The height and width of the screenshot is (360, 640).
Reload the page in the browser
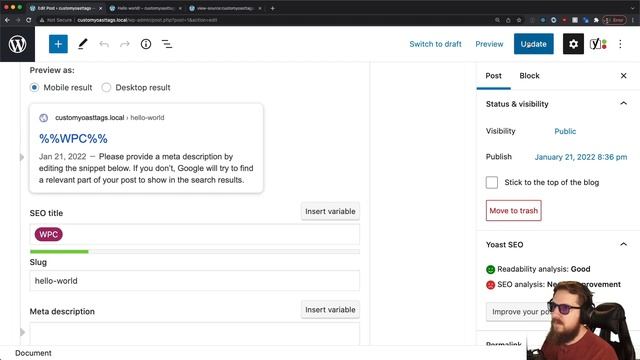tap(29, 20)
